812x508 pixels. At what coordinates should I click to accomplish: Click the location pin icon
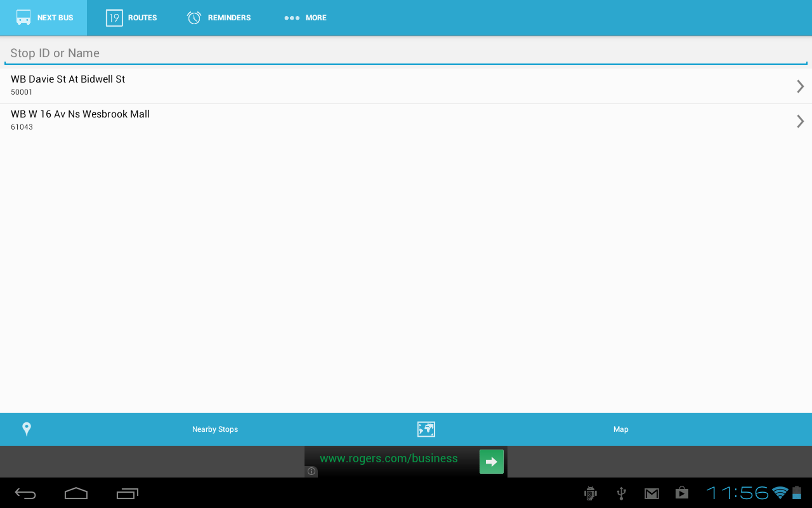(27, 429)
